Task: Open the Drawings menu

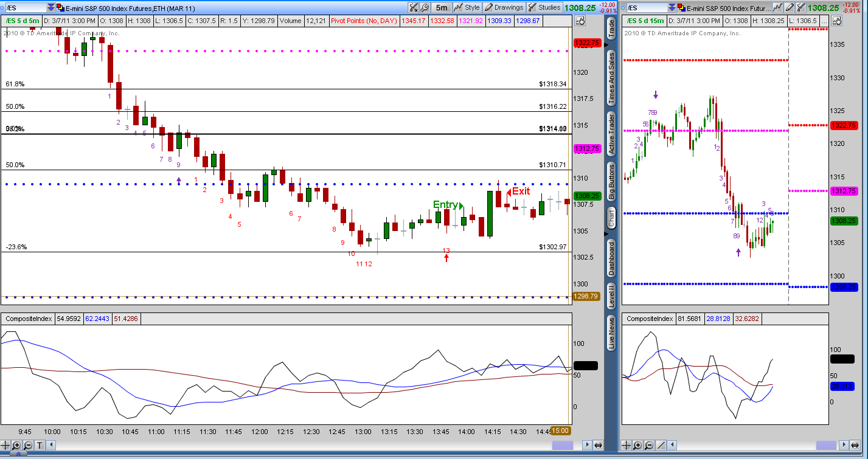Action: pyautogui.click(x=504, y=8)
